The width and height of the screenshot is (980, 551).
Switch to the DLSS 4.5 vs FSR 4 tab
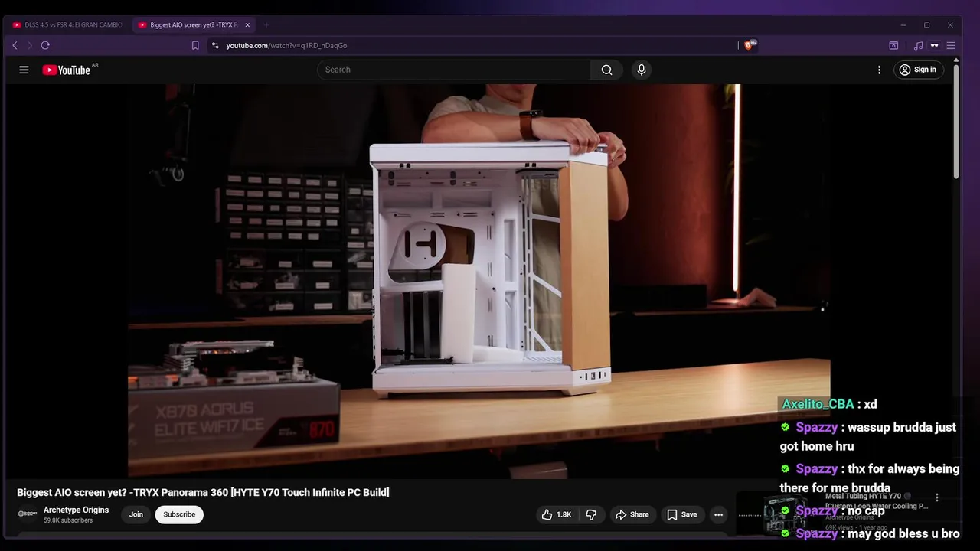click(x=68, y=25)
